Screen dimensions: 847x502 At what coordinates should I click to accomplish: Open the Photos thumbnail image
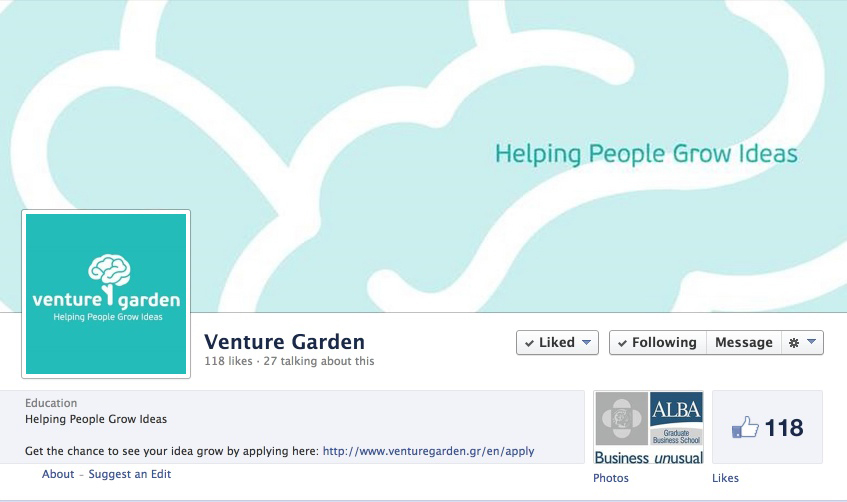tap(649, 428)
